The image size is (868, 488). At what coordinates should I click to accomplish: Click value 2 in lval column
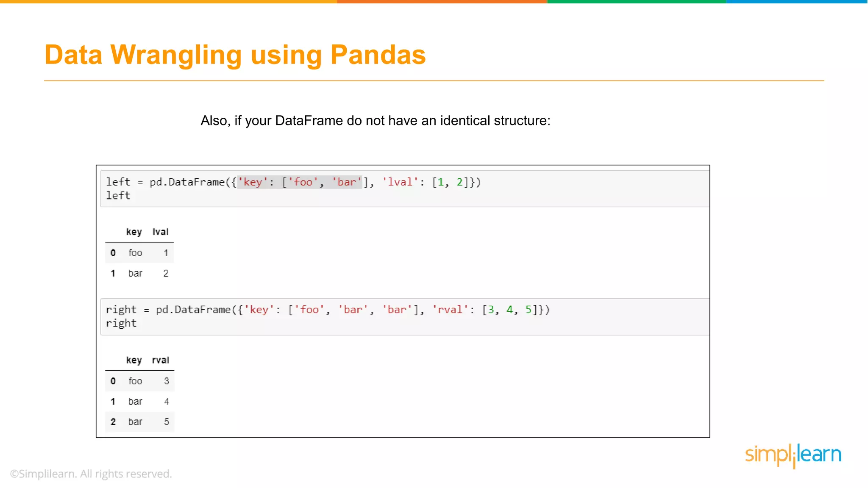point(166,273)
